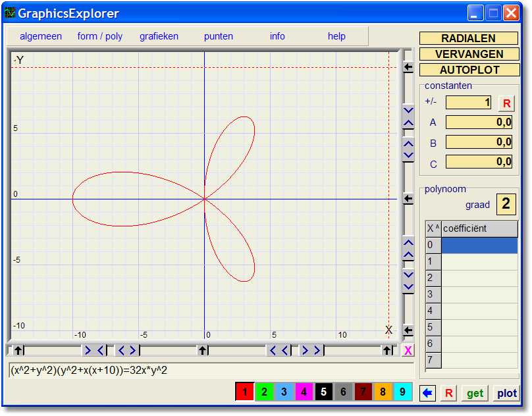Open the punten menu
Viewport: 532px width, 416px height.
pyautogui.click(x=219, y=36)
